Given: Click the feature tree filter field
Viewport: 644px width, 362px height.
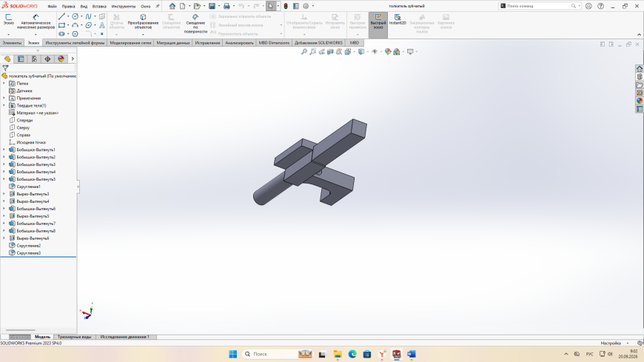Looking at the screenshot, I should click(41, 68).
